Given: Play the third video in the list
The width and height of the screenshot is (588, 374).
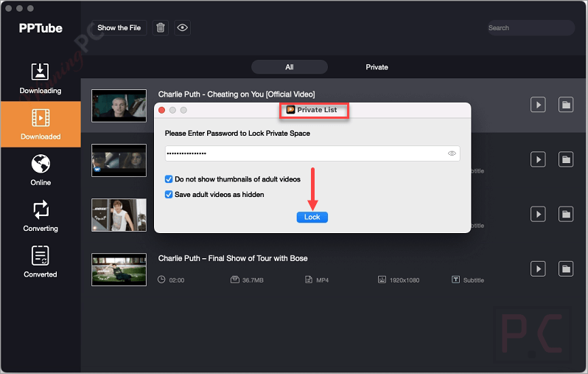Looking at the screenshot, I should [538, 215].
